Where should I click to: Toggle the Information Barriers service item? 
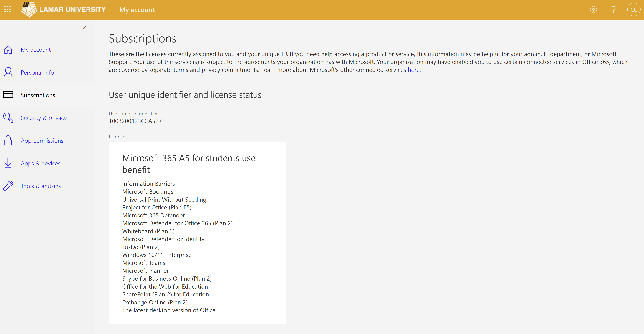tap(149, 183)
